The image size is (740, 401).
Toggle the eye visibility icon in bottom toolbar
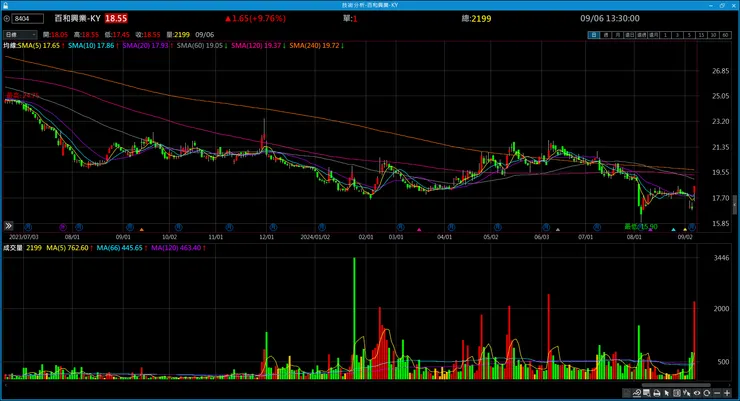pyautogui.click(x=697, y=393)
